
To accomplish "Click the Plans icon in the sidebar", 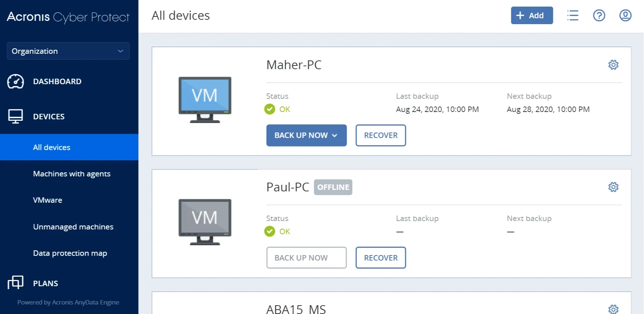I will click(16, 283).
